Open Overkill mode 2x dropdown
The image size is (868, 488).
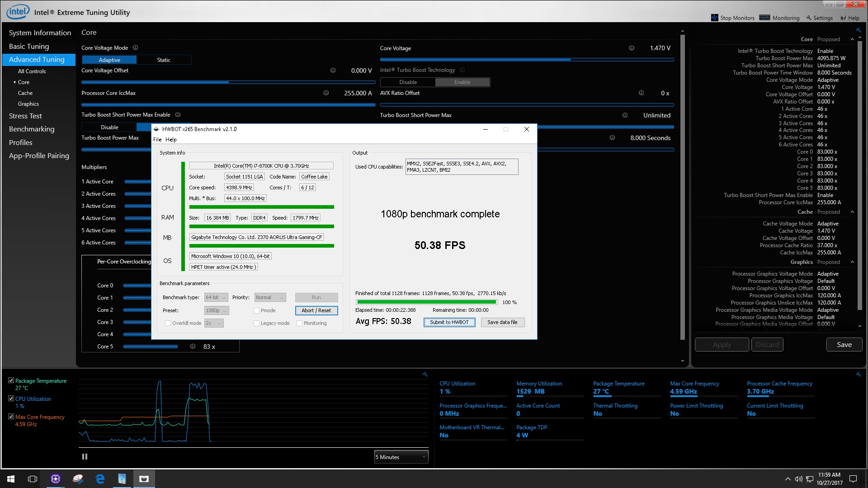pos(214,323)
